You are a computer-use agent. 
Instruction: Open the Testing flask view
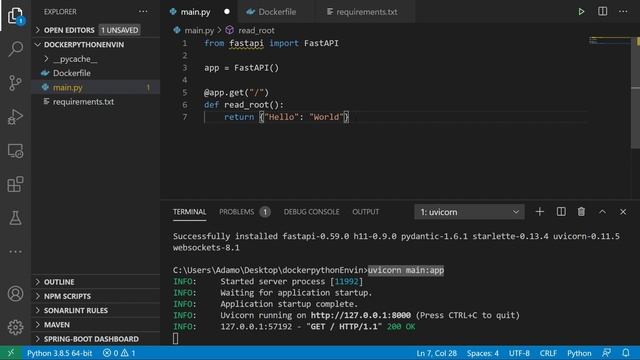click(x=16, y=218)
